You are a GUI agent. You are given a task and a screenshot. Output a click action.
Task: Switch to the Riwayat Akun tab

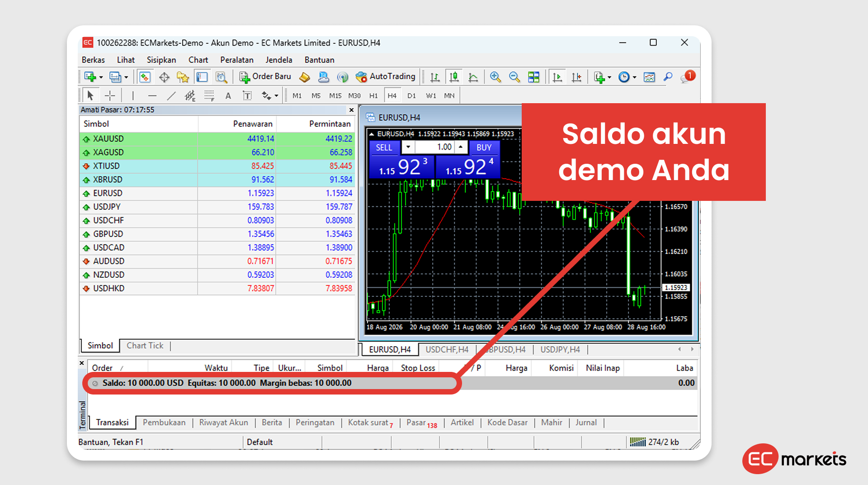[224, 423]
